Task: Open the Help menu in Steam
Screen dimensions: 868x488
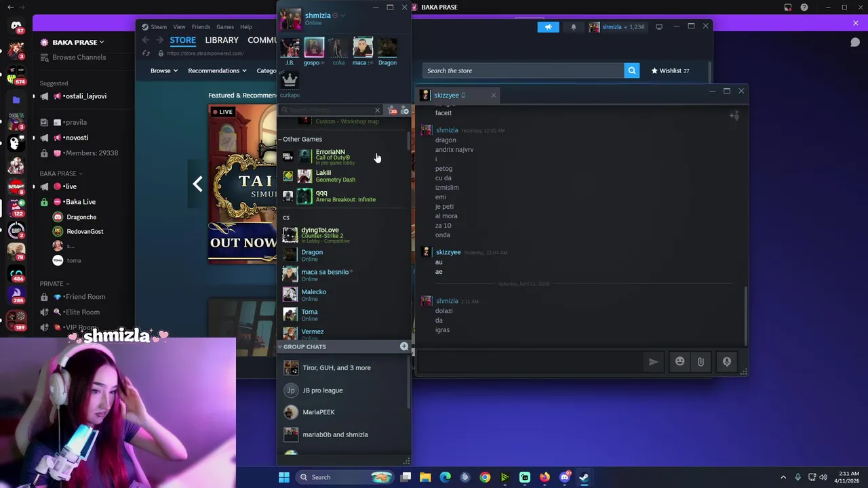Action: click(245, 27)
